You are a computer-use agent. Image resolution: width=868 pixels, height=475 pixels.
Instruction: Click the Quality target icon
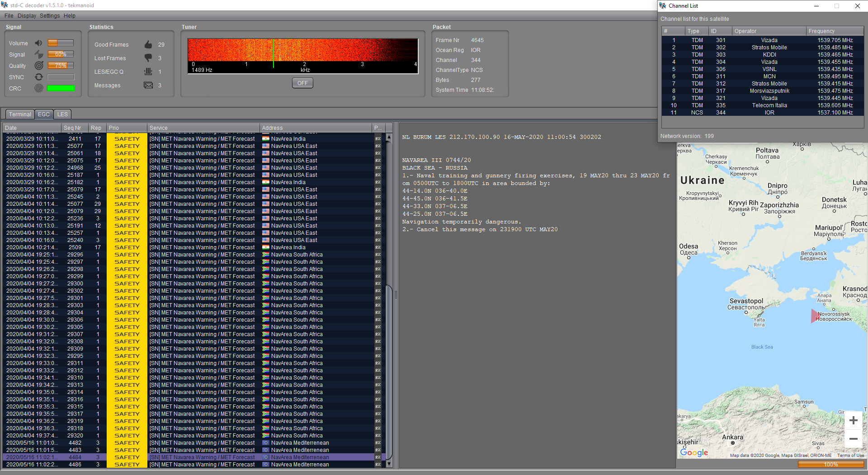click(x=39, y=66)
